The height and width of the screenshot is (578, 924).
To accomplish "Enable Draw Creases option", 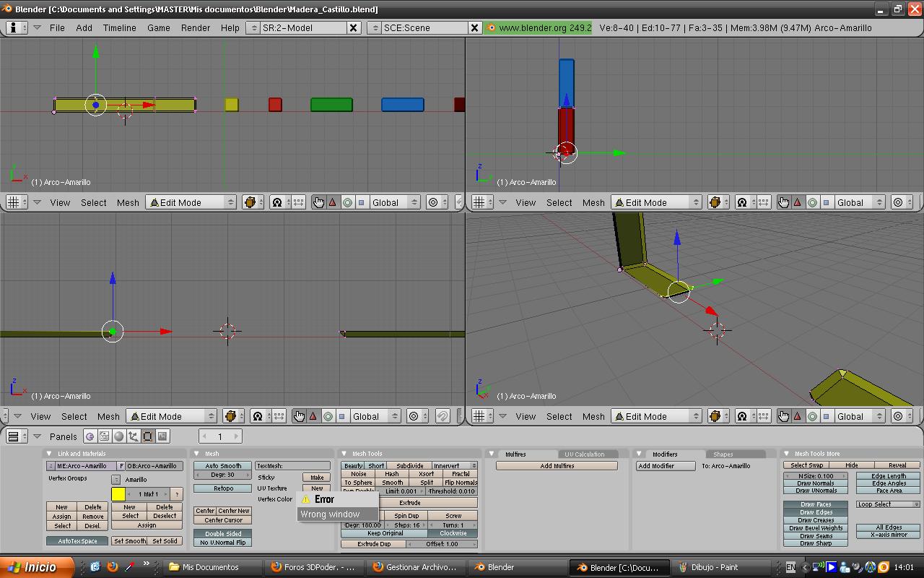I will 816,520.
